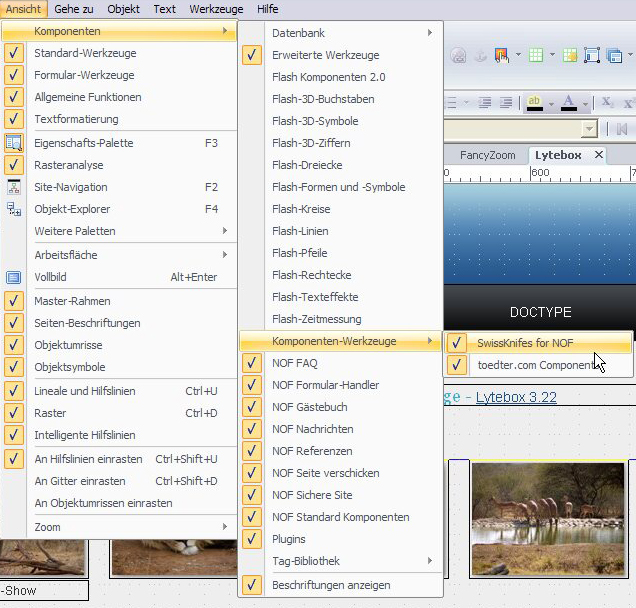This screenshot has width=636, height=608.
Task: Select Beschriftungen anzeigen menu entry
Action: pyautogui.click(x=331, y=585)
